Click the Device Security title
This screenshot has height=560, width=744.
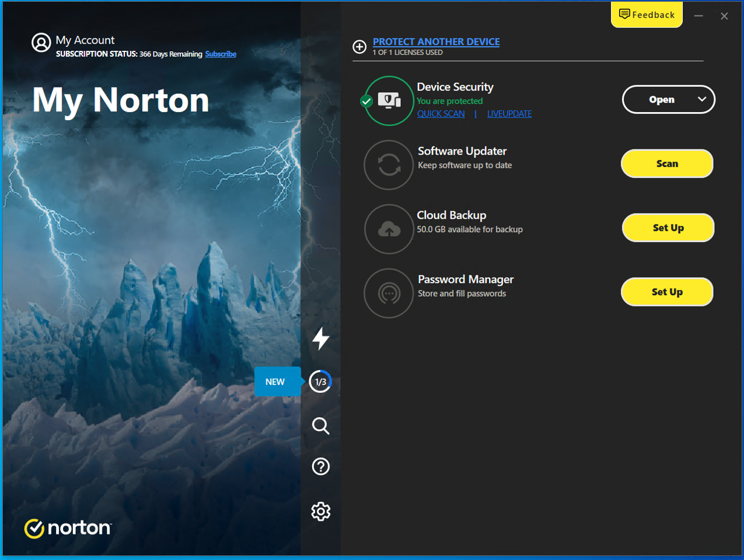point(455,87)
